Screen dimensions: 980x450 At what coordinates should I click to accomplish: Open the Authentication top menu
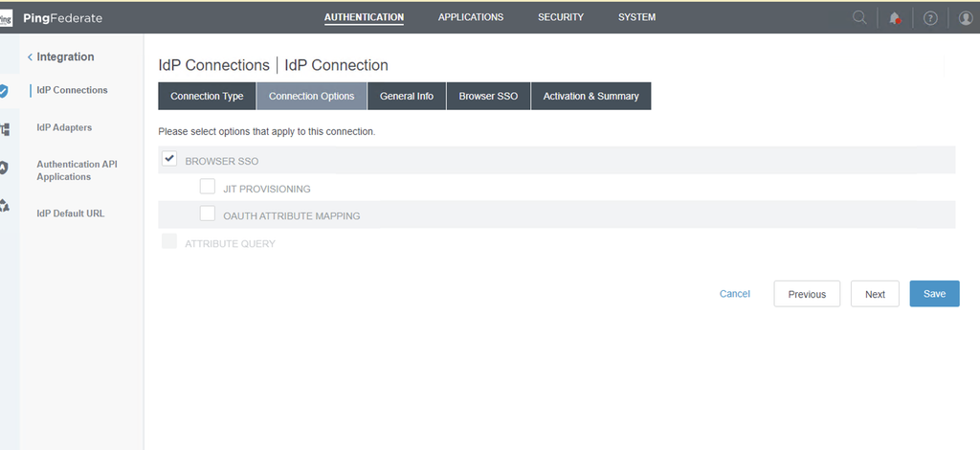[x=364, y=17]
